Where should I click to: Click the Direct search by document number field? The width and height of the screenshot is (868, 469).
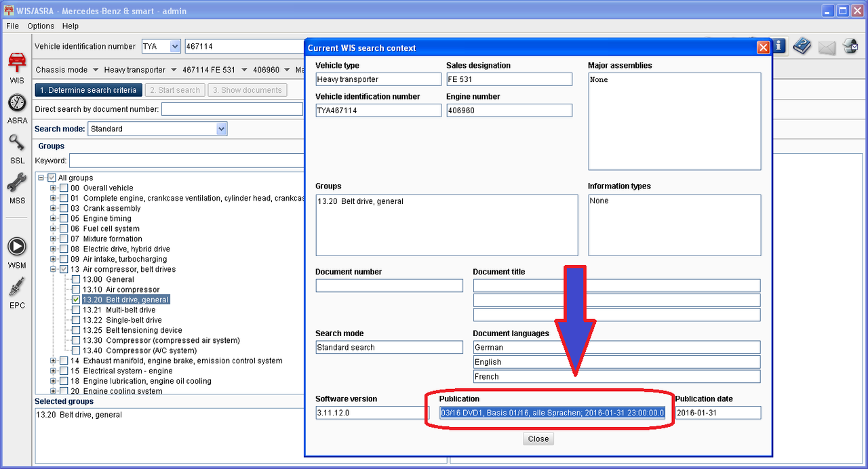232,109
